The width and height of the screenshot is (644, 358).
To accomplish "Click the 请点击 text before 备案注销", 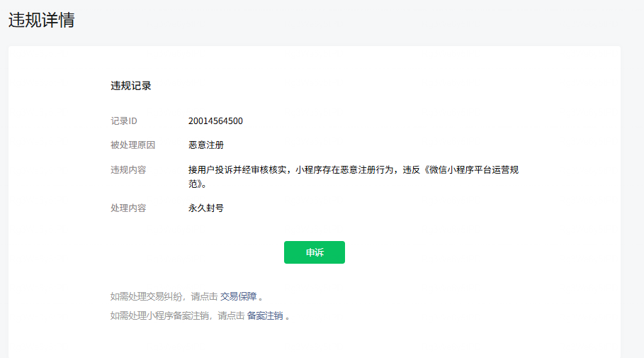I will [x=231, y=315].
